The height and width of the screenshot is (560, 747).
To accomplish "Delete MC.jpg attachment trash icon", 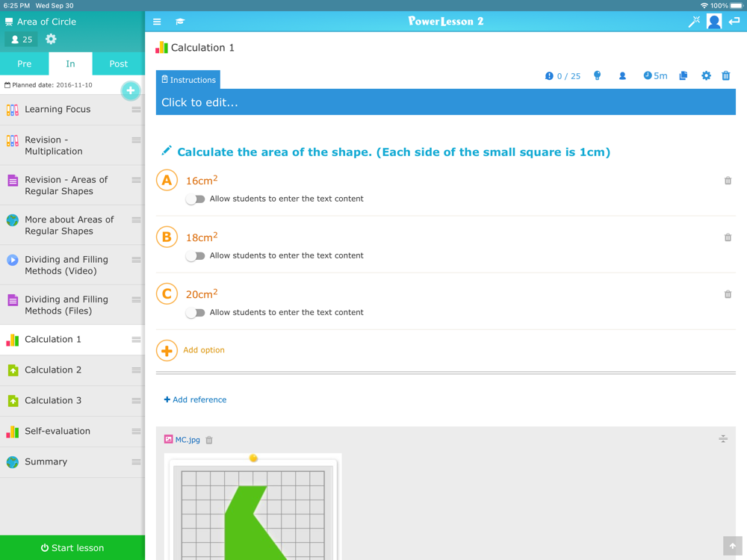I will point(208,440).
